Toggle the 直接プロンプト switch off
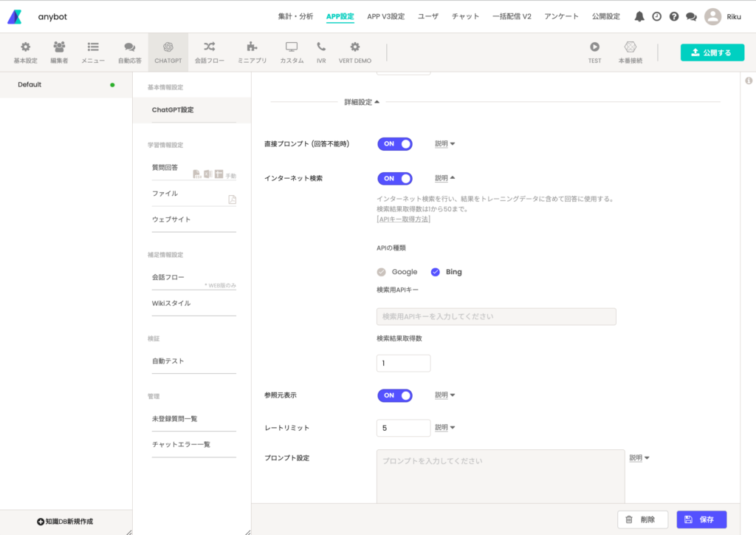This screenshot has width=756, height=535. pyautogui.click(x=395, y=144)
